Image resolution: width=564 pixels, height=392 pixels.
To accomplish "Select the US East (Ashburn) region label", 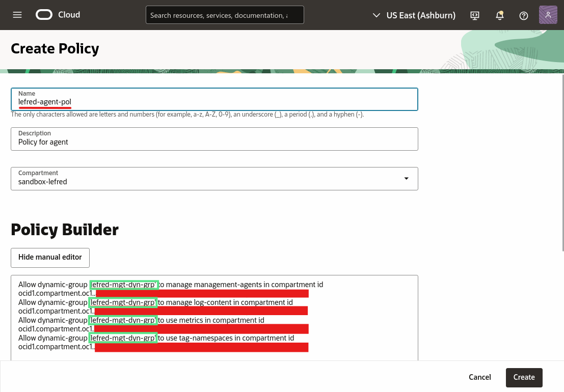I will pos(421,15).
